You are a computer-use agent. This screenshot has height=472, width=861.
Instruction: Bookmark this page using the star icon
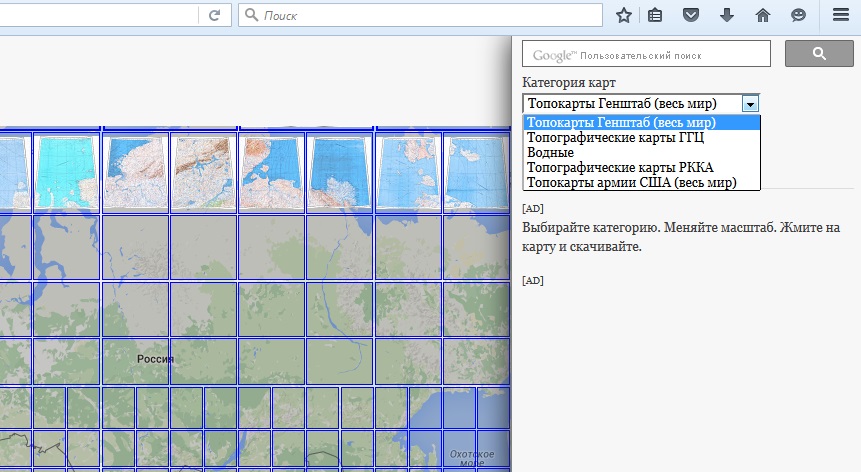click(624, 16)
